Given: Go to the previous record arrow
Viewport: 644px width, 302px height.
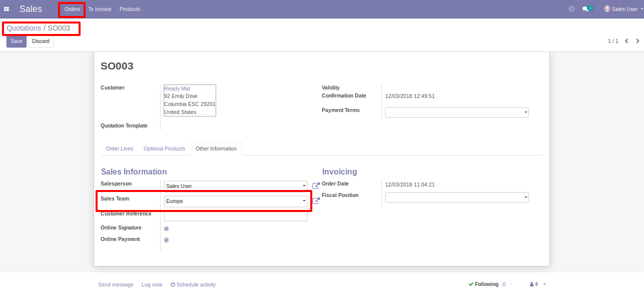Looking at the screenshot, I should (x=626, y=41).
